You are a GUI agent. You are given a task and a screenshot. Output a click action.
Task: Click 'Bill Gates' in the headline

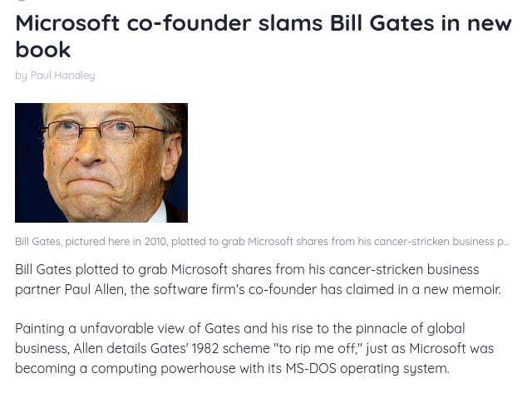[382, 23]
